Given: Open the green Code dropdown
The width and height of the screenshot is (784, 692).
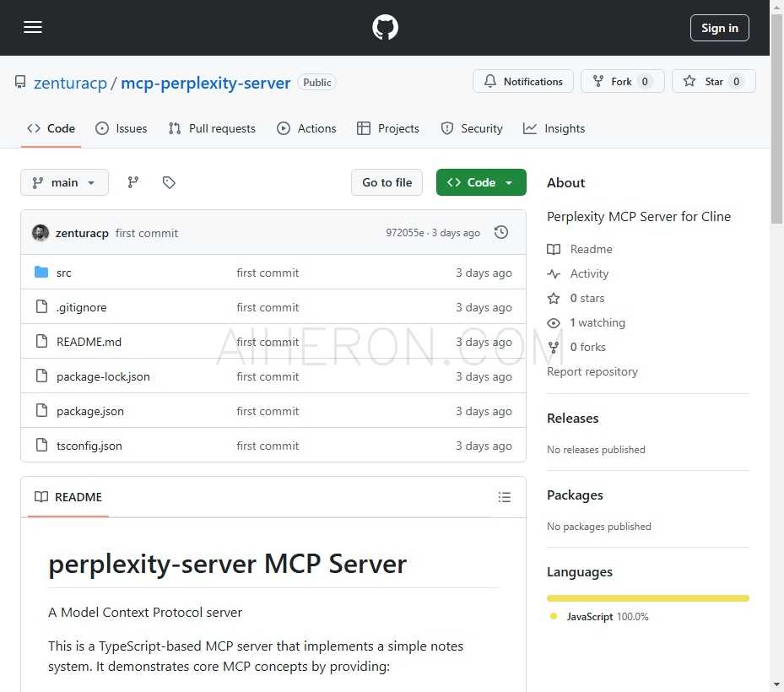Looking at the screenshot, I should (481, 181).
